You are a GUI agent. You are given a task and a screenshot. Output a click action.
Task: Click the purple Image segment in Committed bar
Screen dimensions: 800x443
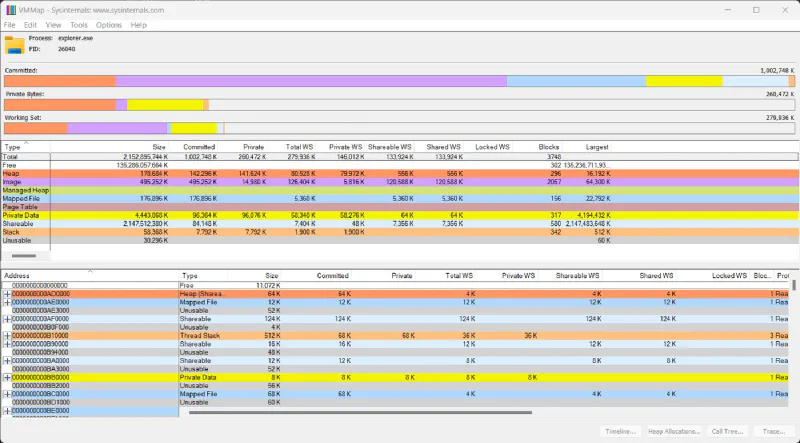tap(311, 81)
